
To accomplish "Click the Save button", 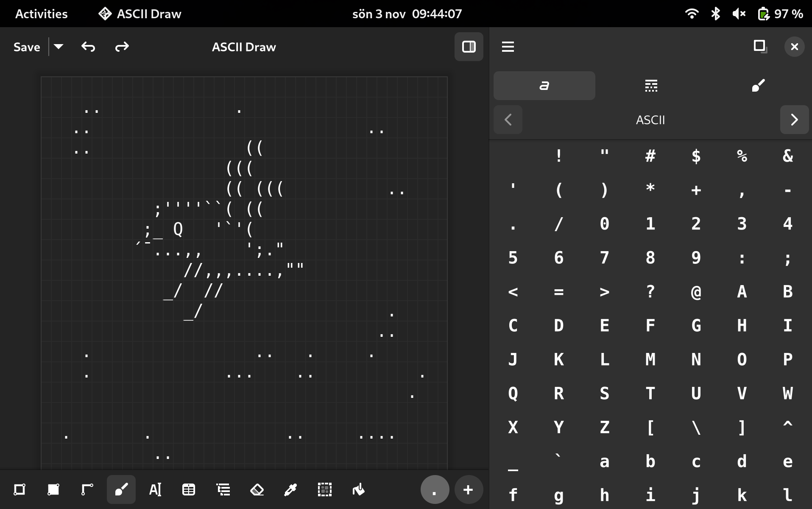I will click(x=27, y=47).
